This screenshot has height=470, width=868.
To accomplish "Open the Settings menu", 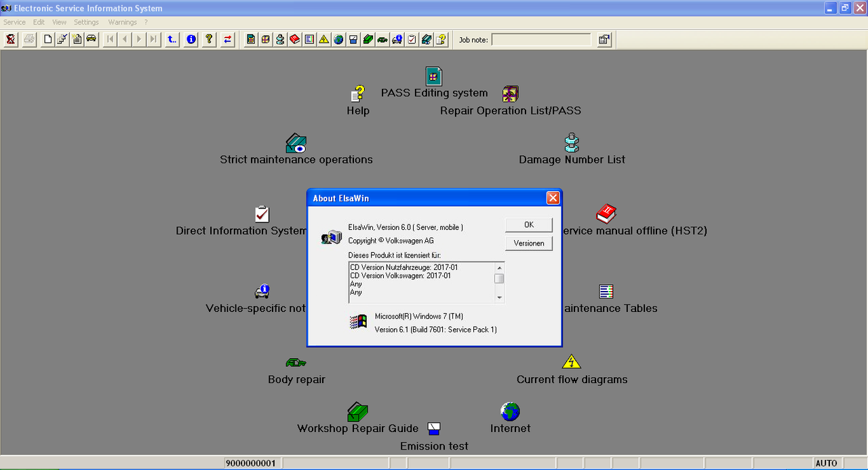I will click(x=86, y=22).
